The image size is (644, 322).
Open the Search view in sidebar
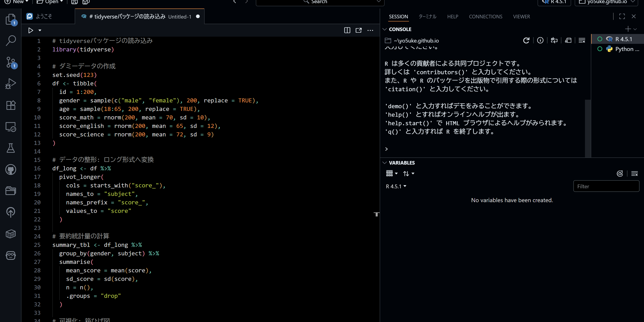click(x=11, y=40)
